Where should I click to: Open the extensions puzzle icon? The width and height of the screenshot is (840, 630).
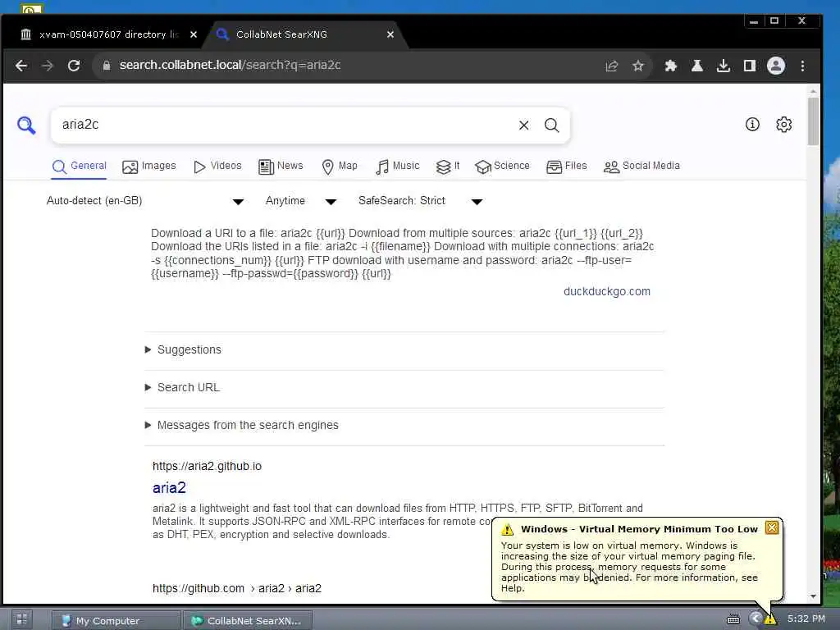click(x=671, y=66)
